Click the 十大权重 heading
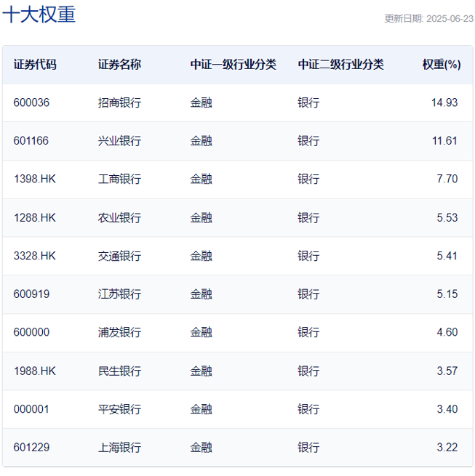The height and width of the screenshot is (476, 475). pyautogui.click(x=39, y=15)
